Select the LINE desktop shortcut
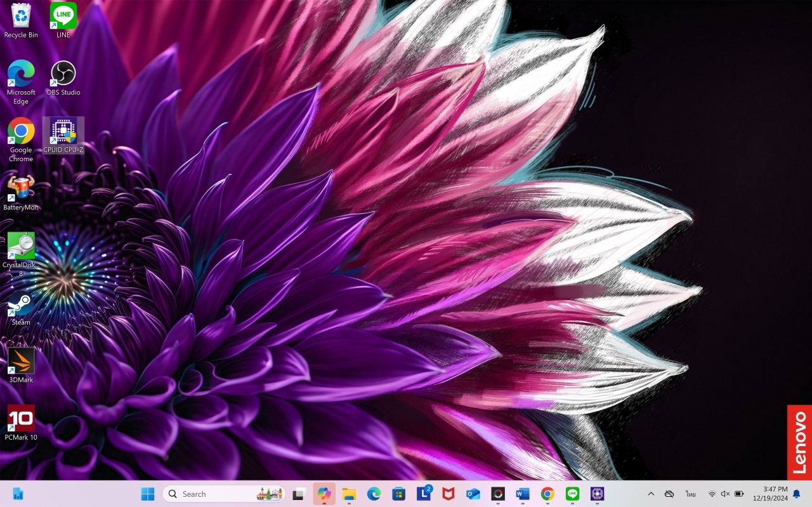Image resolution: width=812 pixels, height=507 pixels. [63, 21]
